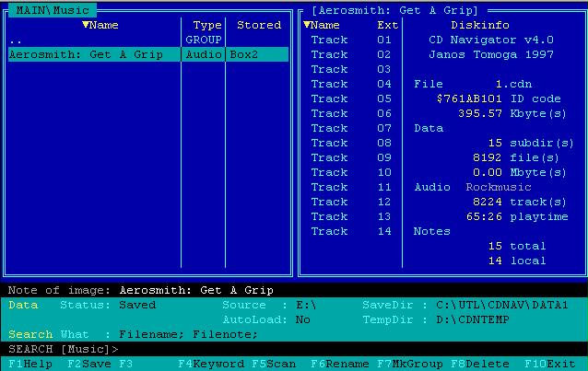Click the Search label in status area
The height and width of the screenshot is (371, 588).
(30, 334)
